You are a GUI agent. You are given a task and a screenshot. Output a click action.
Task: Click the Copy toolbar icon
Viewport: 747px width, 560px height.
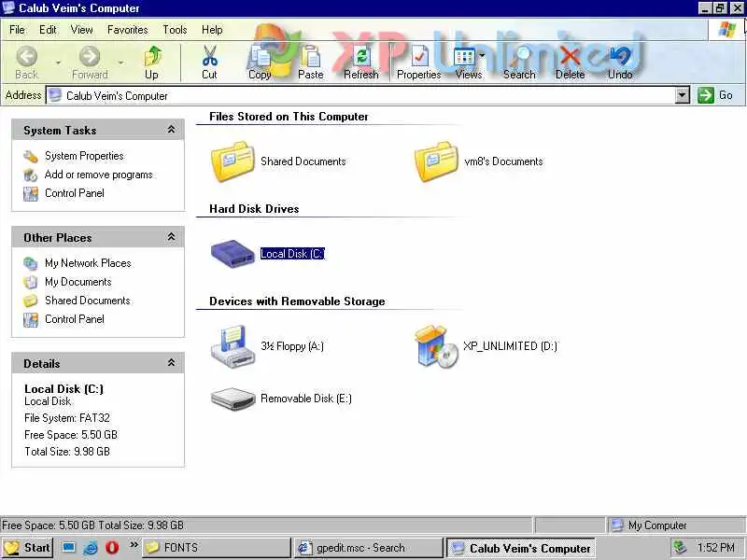[261, 57]
